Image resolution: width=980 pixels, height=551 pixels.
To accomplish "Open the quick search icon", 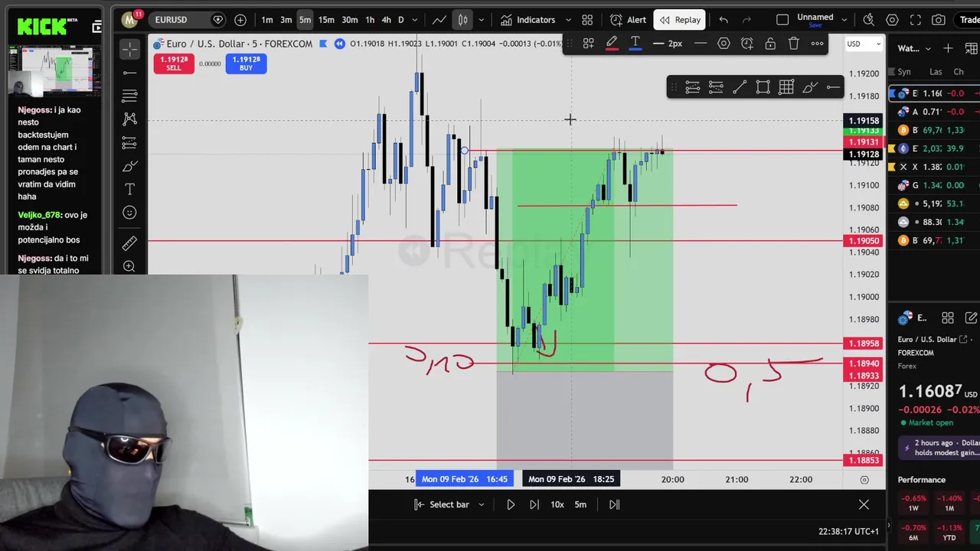I will [868, 20].
